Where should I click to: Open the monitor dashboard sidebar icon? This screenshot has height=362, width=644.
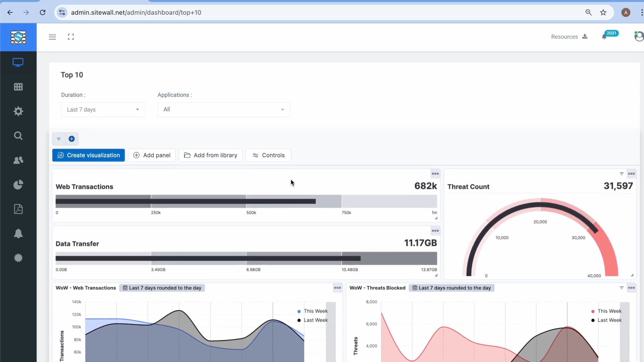(18, 62)
